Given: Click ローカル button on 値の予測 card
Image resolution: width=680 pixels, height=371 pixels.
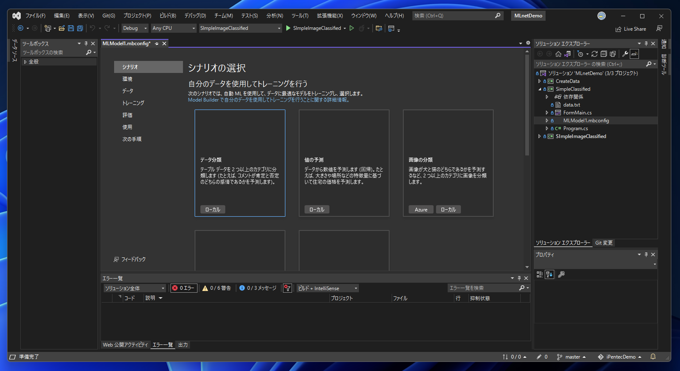Looking at the screenshot, I should coord(317,210).
